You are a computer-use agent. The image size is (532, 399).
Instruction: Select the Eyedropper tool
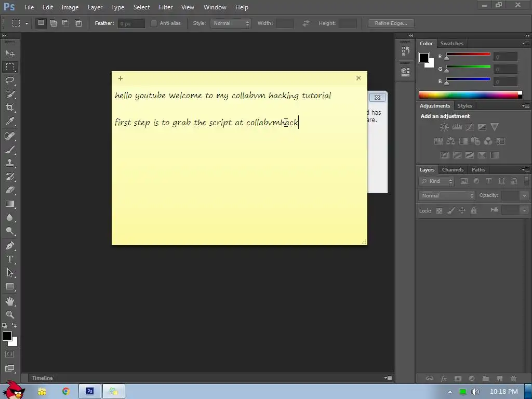click(10, 121)
